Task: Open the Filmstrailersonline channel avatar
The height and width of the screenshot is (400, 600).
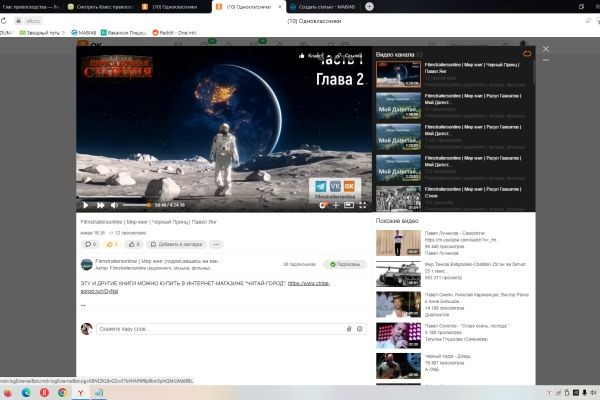Action: pyautogui.click(x=86, y=264)
